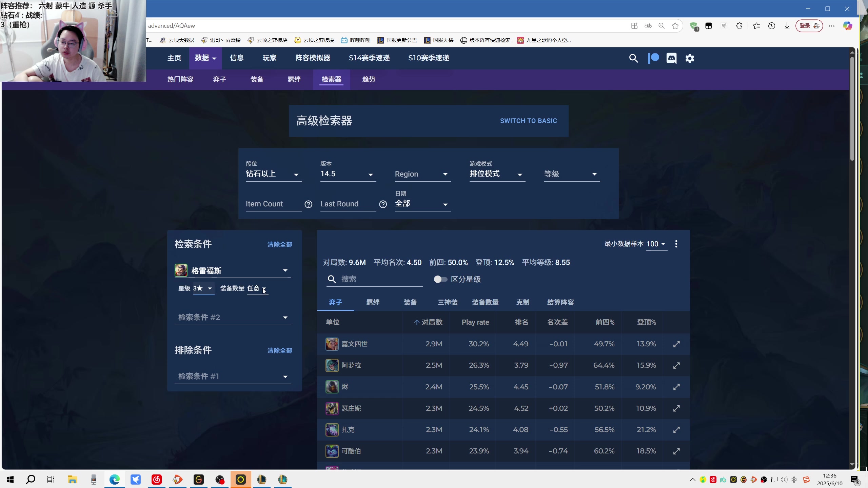Image resolution: width=868 pixels, height=488 pixels.
Task: Click SWITCH TO BASIC button
Action: coord(528,121)
